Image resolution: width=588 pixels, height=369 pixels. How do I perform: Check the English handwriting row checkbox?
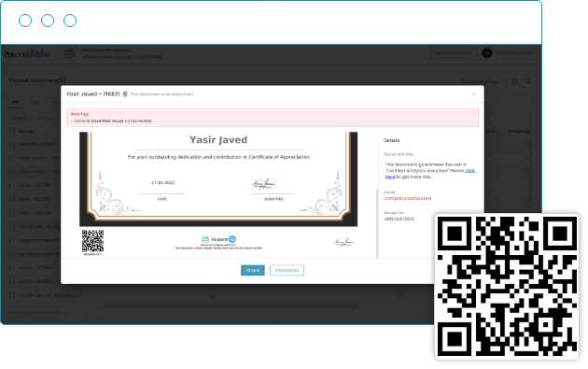(x=12, y=240)
